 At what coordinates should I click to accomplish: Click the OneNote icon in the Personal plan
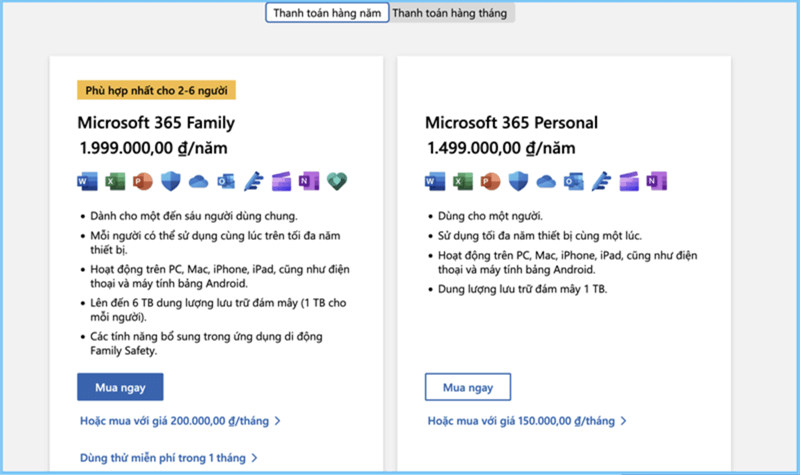[x=656, y=181]
